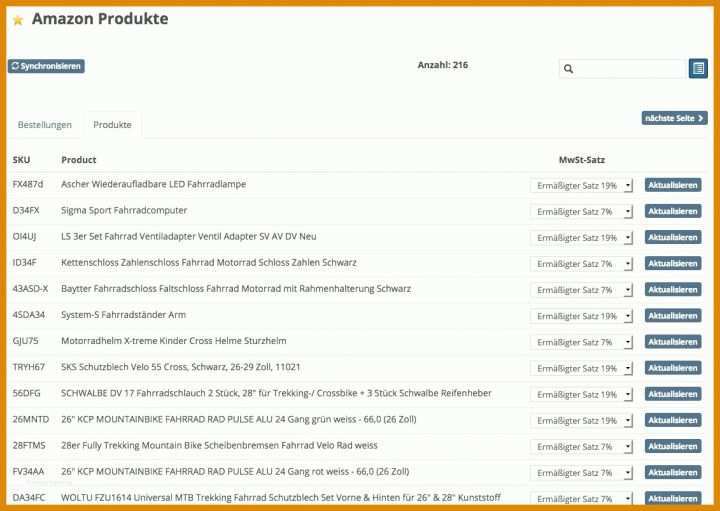Click SKU cell 43ASD-X

pyautogui.click(x=30, y=289)
